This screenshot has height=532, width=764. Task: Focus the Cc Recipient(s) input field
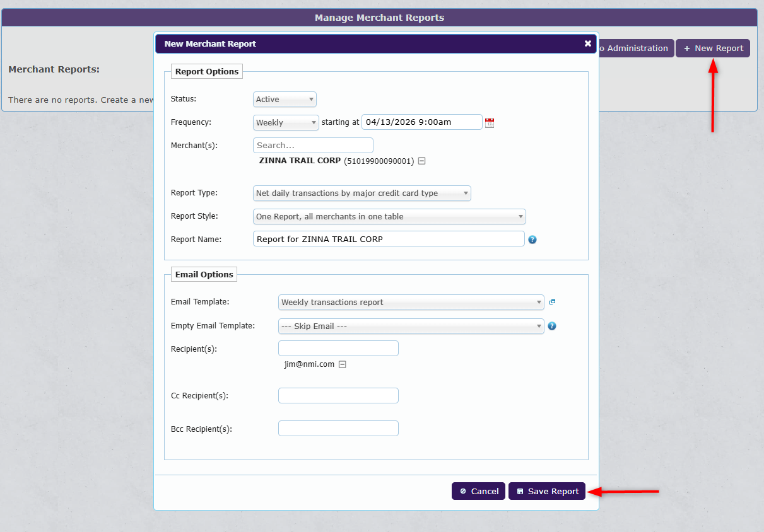click(x=338, y=396)
